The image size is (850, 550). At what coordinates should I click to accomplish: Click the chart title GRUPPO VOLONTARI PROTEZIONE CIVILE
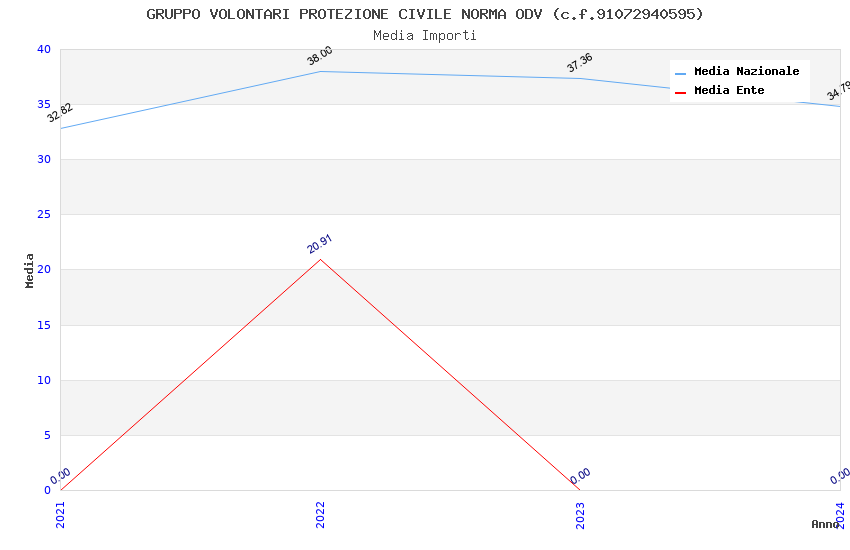425,14
